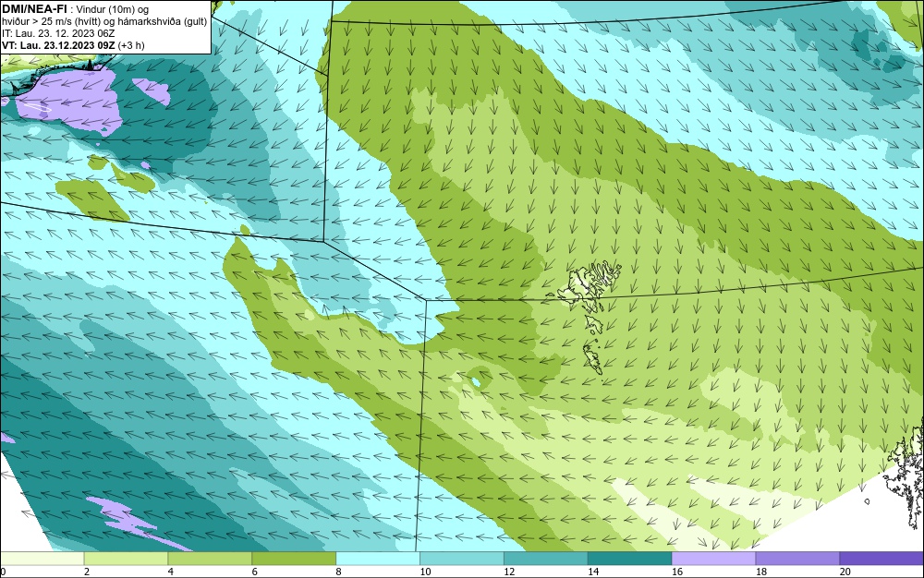
Task: Click the 'IT: Lau. 23. 12. 2023 06Z' line
Action: pyautogui.click(x=58, y=33)
